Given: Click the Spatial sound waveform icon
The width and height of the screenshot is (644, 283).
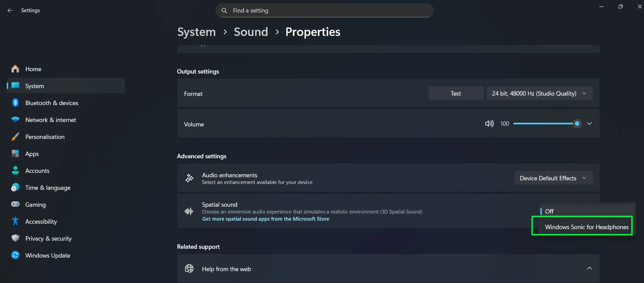Looking at the screenshot, I should coord(189,211).
